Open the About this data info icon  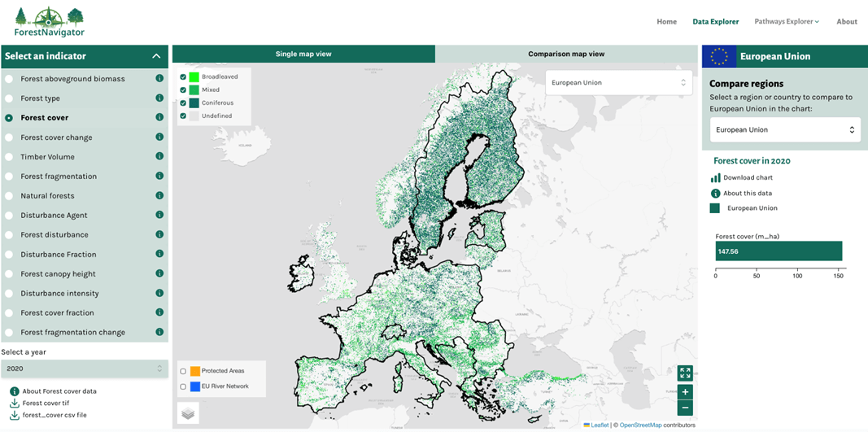715,194
